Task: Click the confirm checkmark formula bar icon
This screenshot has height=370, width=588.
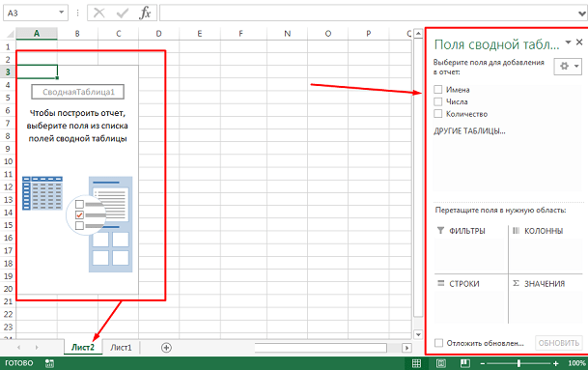Action: tap(123, 14)
